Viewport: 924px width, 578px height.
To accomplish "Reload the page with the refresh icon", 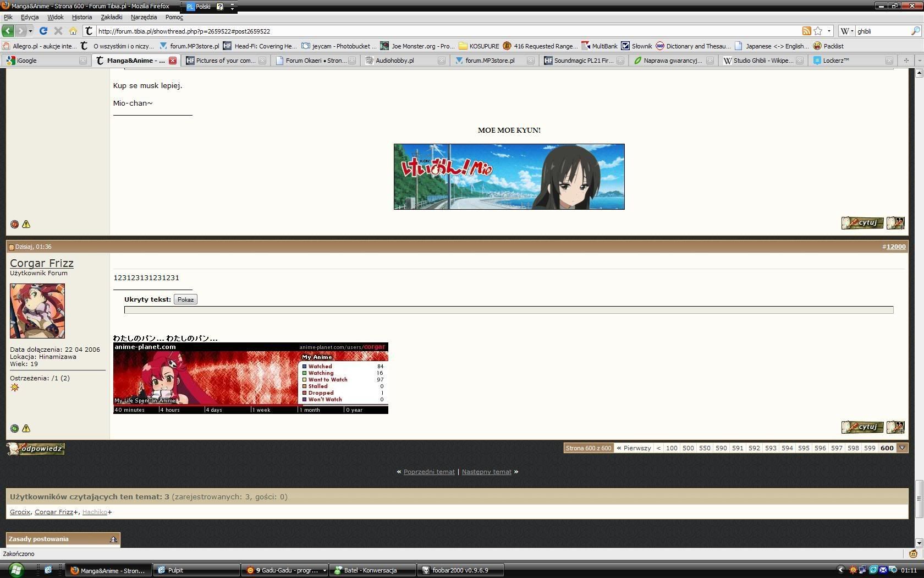I will [x=43, y=31].
